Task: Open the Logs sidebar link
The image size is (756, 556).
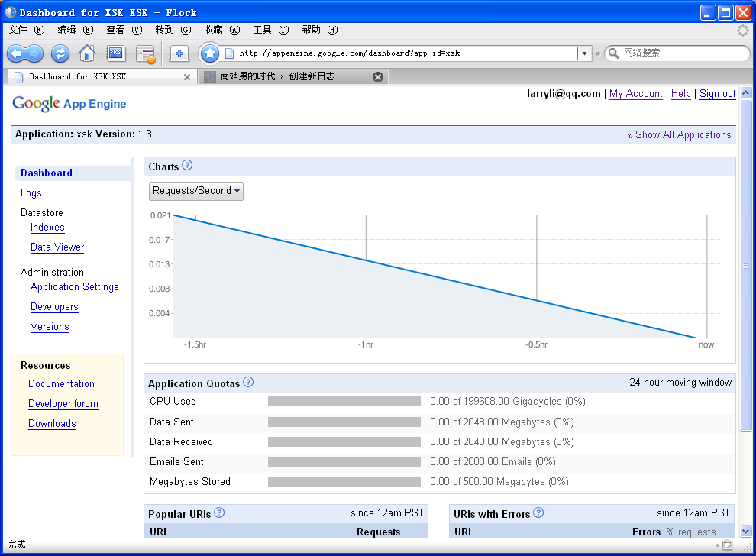Action: (x=31, y=193)
